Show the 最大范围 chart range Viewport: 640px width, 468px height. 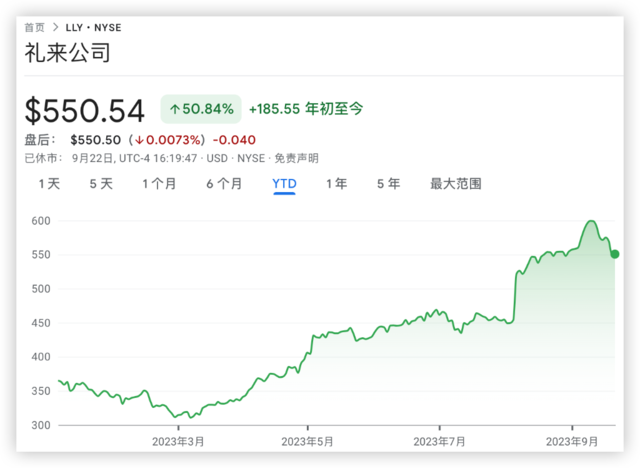(x=456, y=184)
